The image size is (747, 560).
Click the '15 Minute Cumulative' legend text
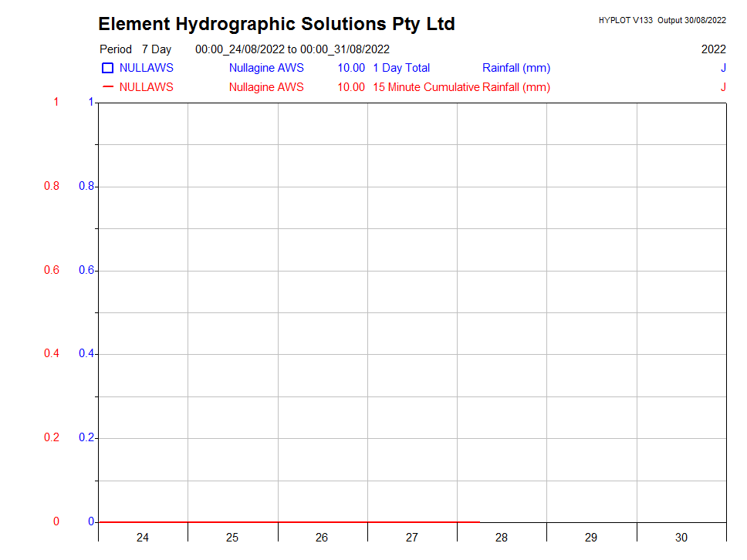click(x=426, y=87)
